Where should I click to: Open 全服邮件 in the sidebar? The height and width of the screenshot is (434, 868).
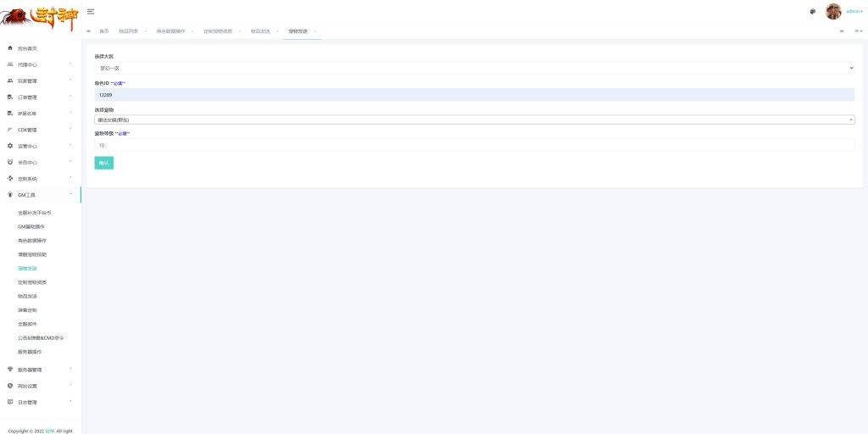[x=28, y=324]
